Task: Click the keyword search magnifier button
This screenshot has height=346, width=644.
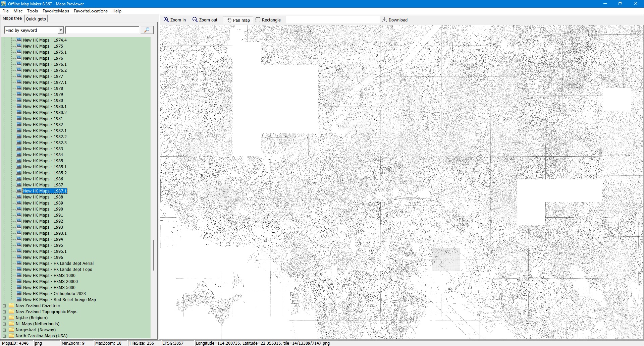Action: tap(147, 30)
